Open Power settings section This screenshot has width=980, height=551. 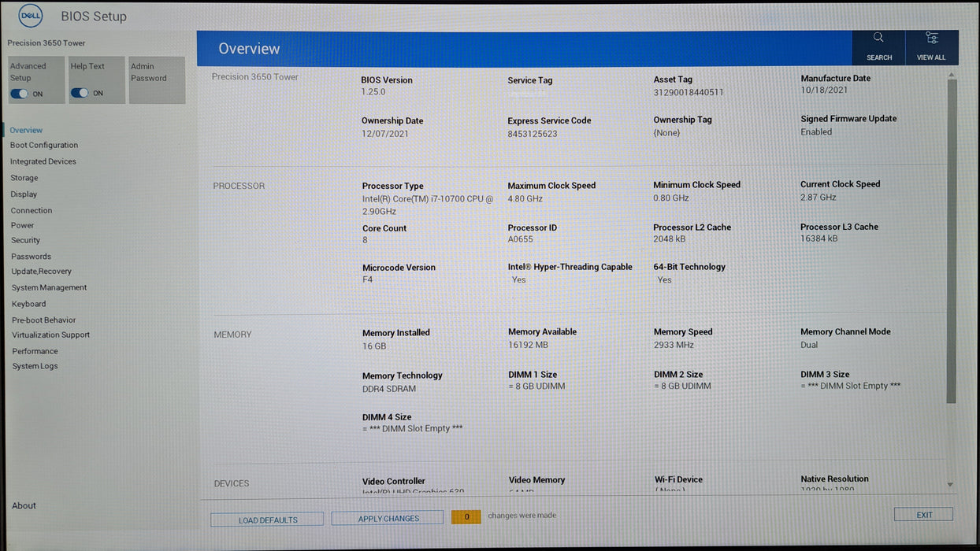click(23, 225)
